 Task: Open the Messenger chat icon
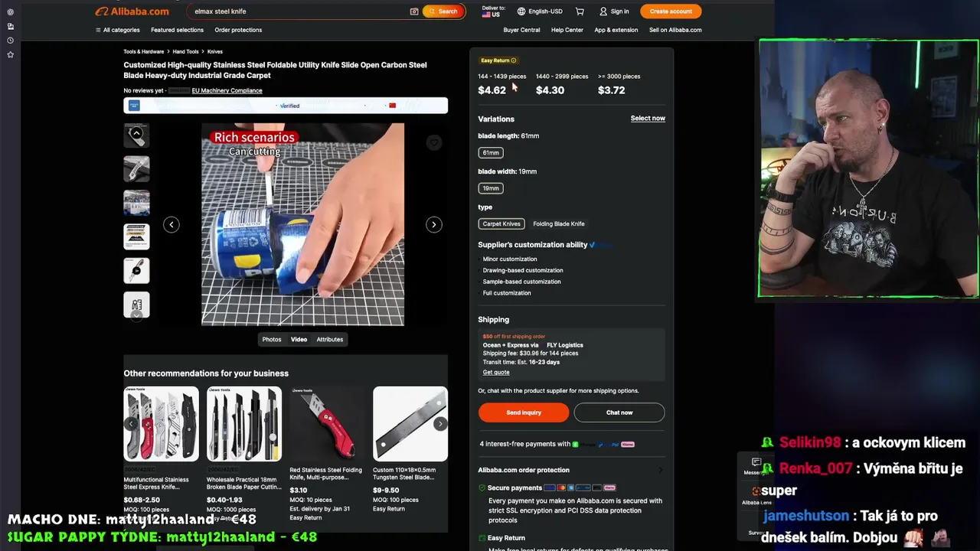[x=756, y=462]
